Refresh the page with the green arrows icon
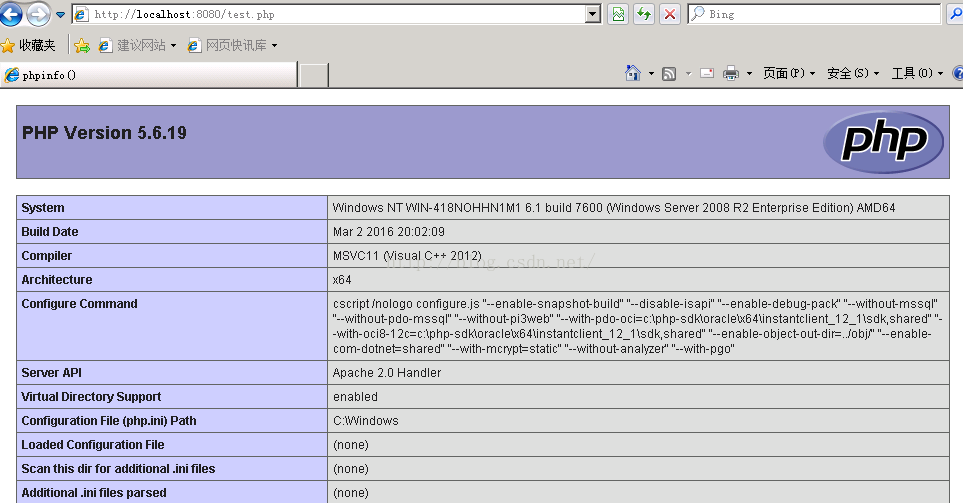 (644, 14)
